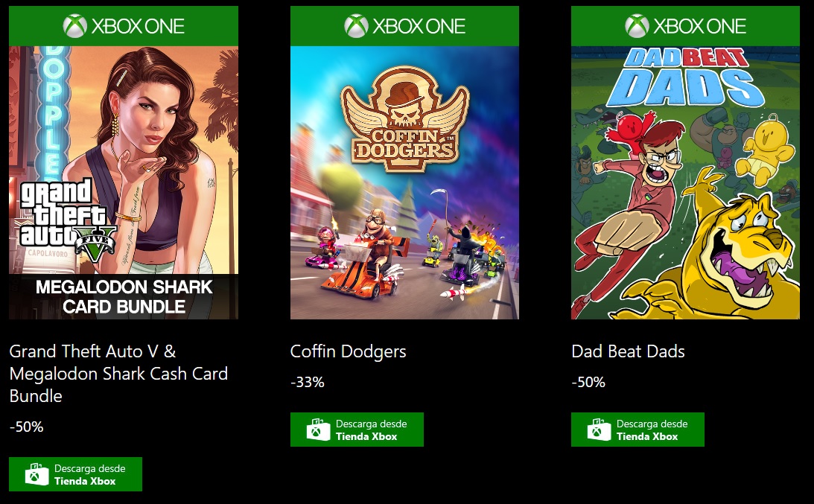Click the XBOX ONE banner text above Dad Beat Dads
Image resolution: width=814 pixels, height=504 pixels.
pos(699,27)
